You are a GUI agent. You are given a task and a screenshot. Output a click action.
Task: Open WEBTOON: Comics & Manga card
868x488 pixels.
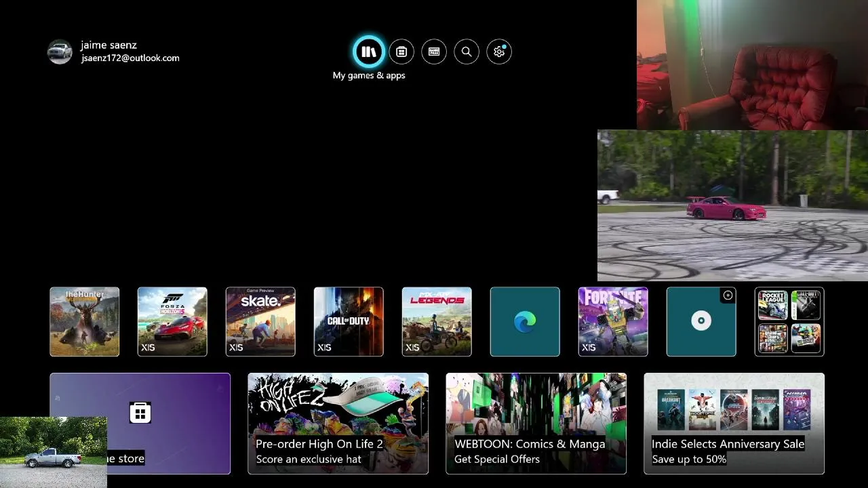click(x=536, y=424)
